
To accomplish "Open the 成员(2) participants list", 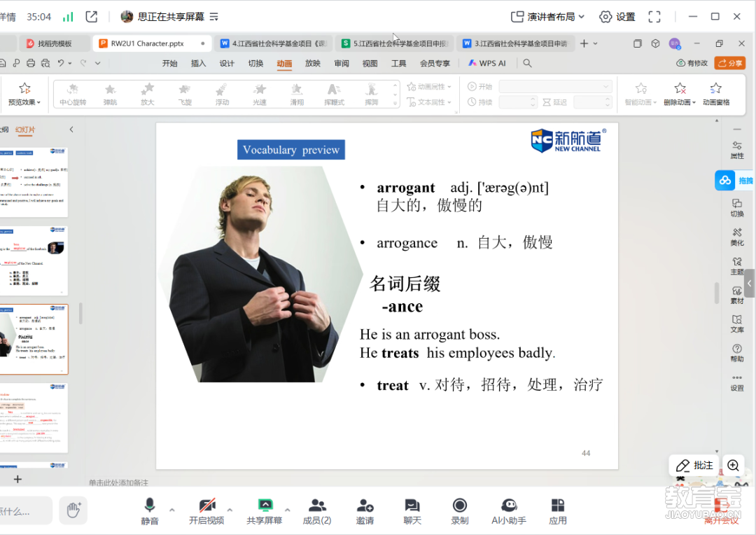I will [317, 511].
